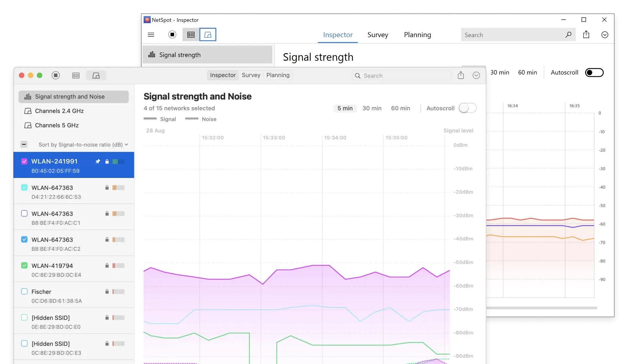
Task: Open Channels 2.4 GHz sidebar item
Action: point(73,111)
